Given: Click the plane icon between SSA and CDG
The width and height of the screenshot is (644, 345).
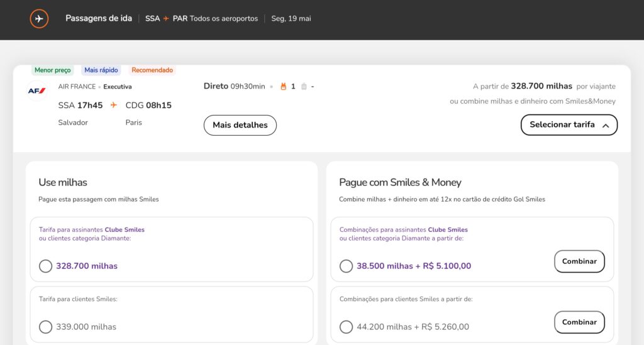Looking at the screenshot, I should 114,105.
